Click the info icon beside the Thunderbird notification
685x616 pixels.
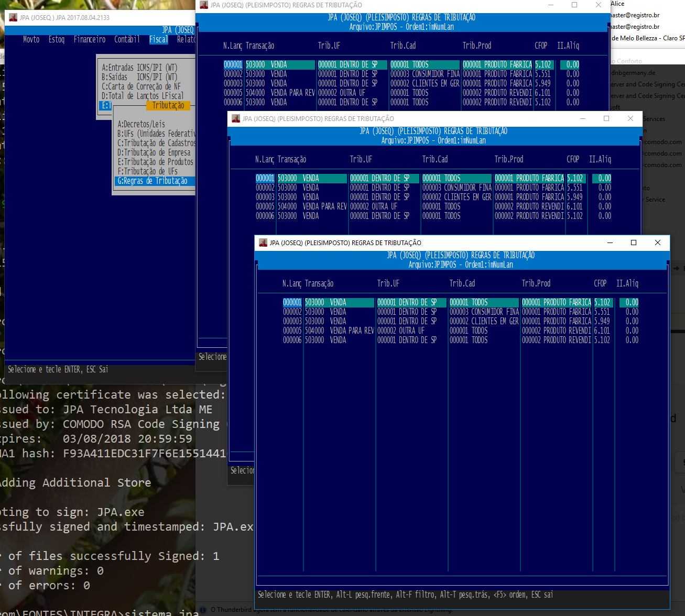pyautogui.click(x=203, y=610)
